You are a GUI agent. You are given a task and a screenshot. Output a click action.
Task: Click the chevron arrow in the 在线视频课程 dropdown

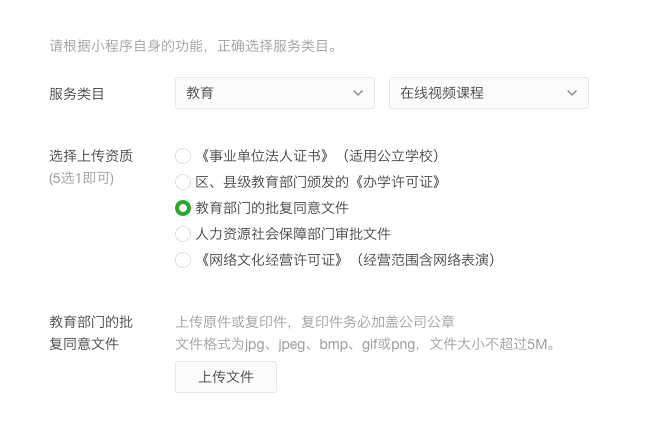pos(572,93)
